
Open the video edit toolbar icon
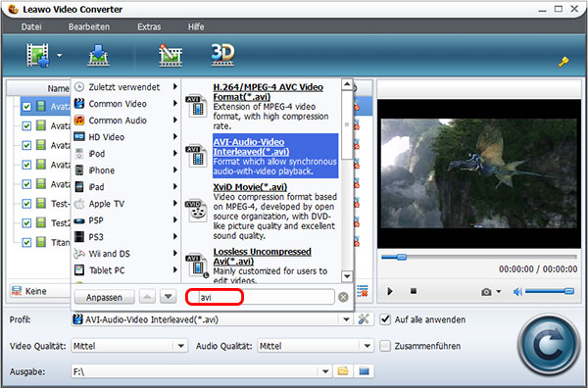171,55
